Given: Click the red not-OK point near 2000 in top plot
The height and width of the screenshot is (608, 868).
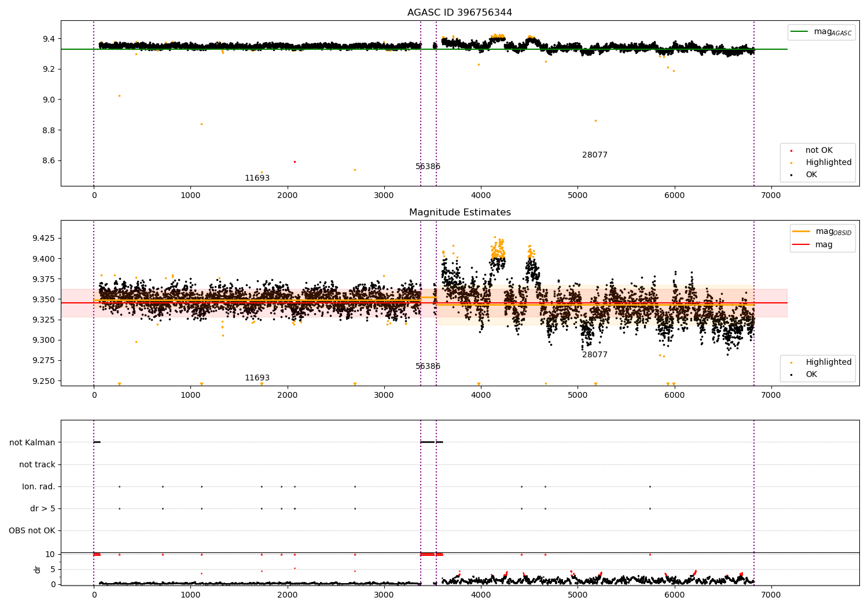Looking at the screenshot, I should (295, 162).
